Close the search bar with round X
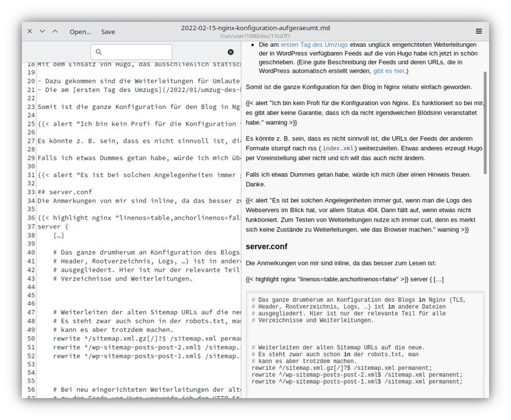 tap(230, 52)
